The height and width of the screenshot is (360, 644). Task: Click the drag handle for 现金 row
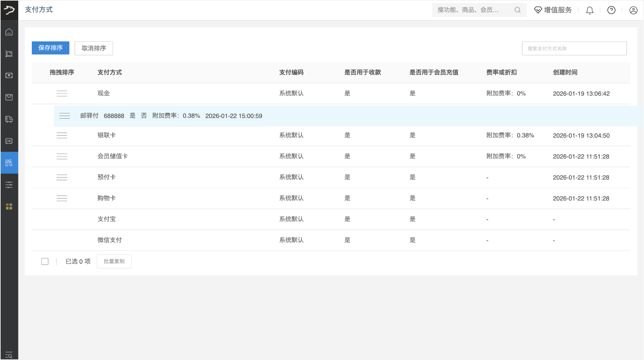(x=62, y=93)
